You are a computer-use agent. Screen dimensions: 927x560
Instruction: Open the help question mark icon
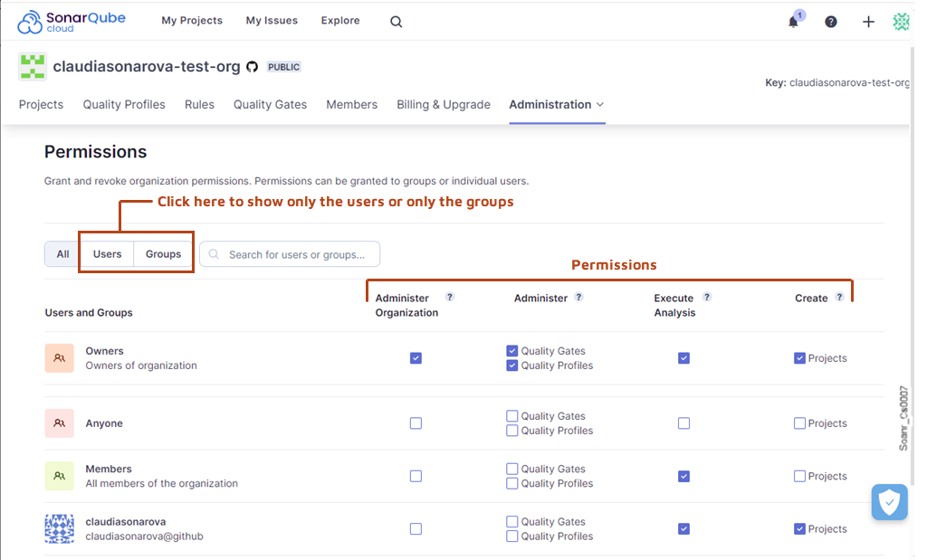point(830,22)
